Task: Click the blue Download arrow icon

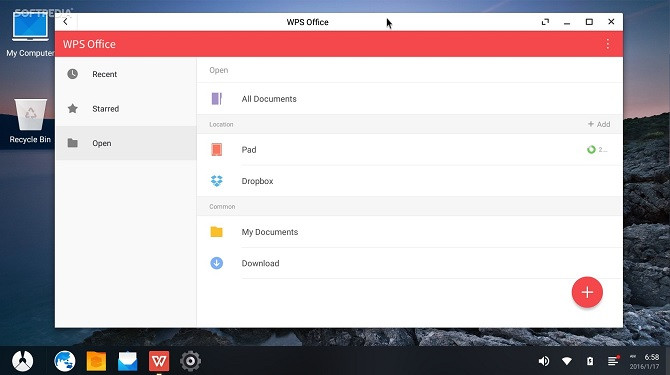Action: coord(217,263)
